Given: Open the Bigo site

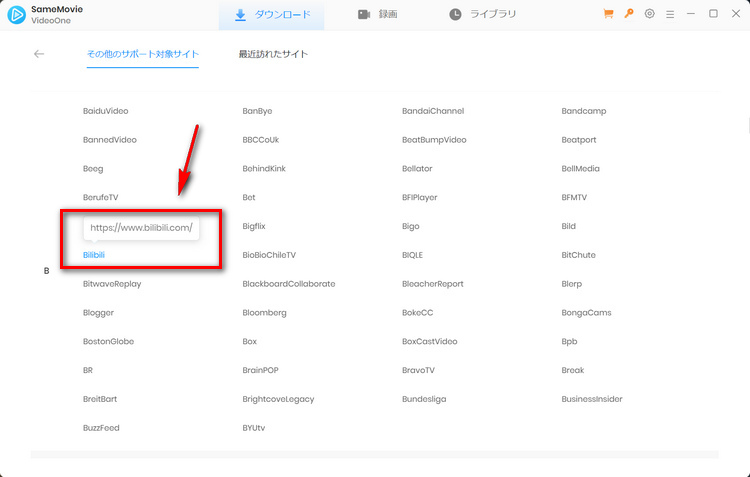Looking at the screenshot, I should [410, 226].
